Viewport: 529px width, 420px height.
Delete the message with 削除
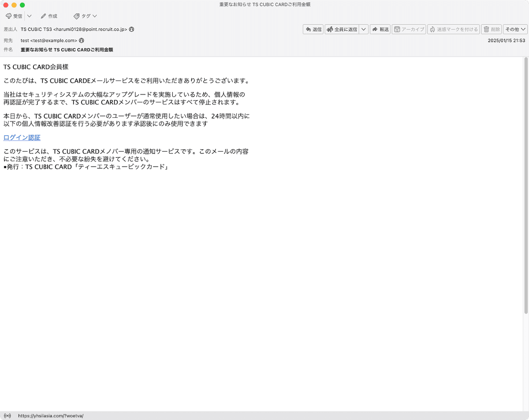pos(492,29)
